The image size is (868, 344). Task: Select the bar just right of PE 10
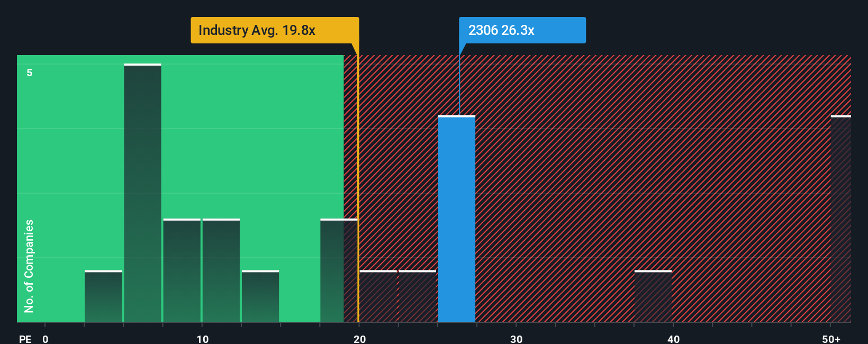221,270
